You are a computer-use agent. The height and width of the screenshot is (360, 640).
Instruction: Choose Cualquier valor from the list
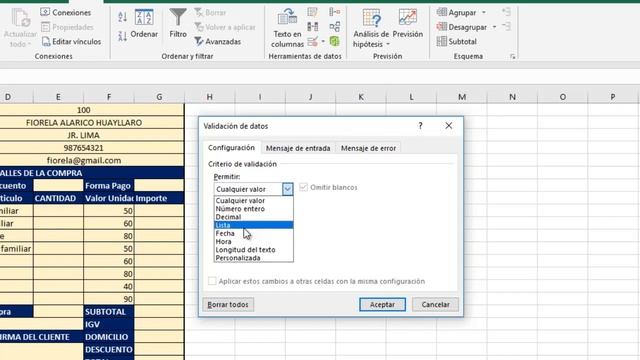(x=253, y=200)
